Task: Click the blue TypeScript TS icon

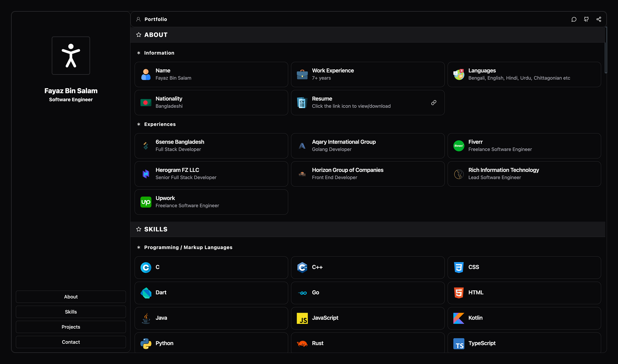Action: coord(459,344)
